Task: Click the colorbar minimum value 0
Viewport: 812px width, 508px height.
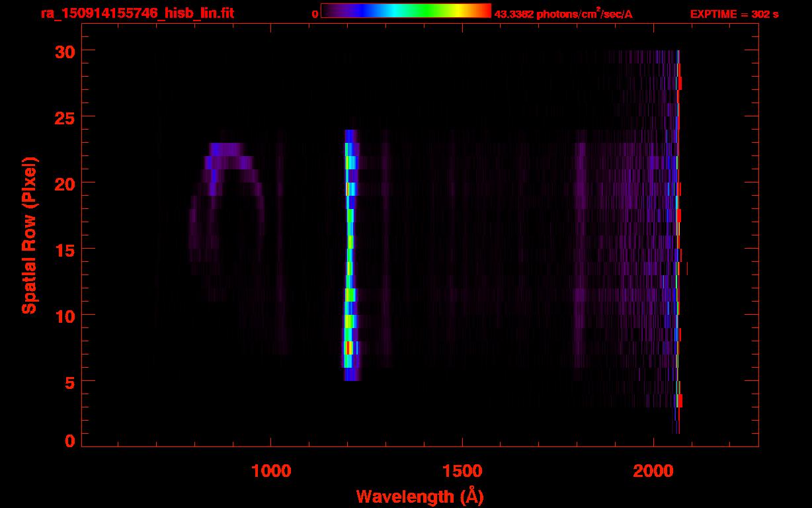Action: [x=315, y=14]
